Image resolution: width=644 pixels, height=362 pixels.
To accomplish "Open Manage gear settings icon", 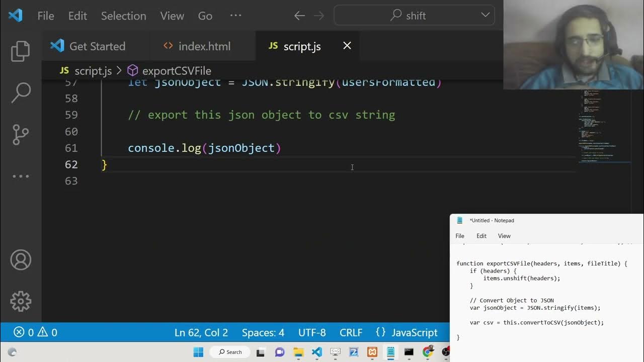I will (21, 301).
